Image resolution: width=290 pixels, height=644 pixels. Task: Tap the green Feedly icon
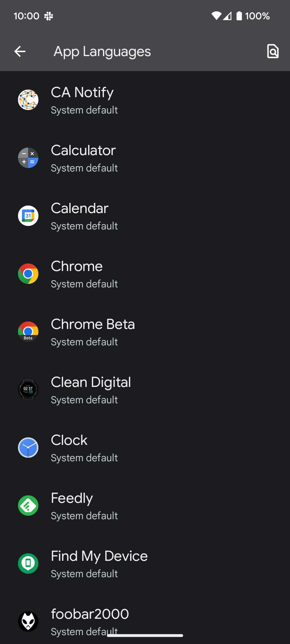point(28,506)
